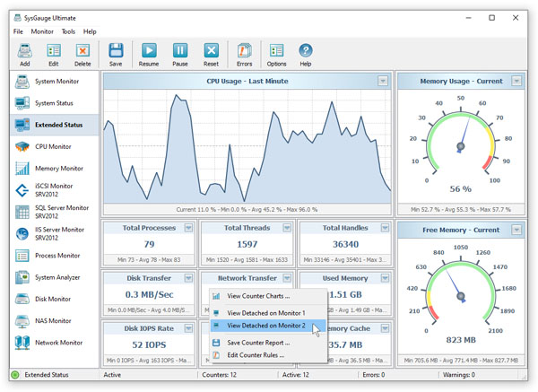
Task: Click the CPU Usage line chart
Action: coord(247,146)
